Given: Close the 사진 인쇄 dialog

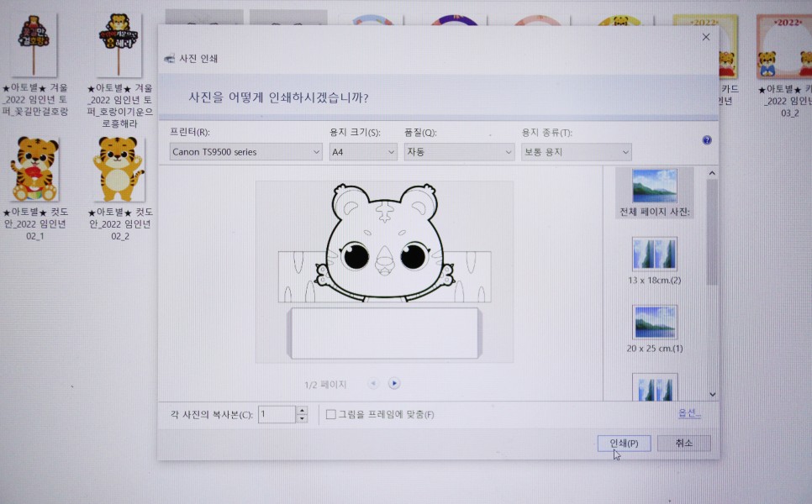Looking at the screenshot, I should 706,37.
